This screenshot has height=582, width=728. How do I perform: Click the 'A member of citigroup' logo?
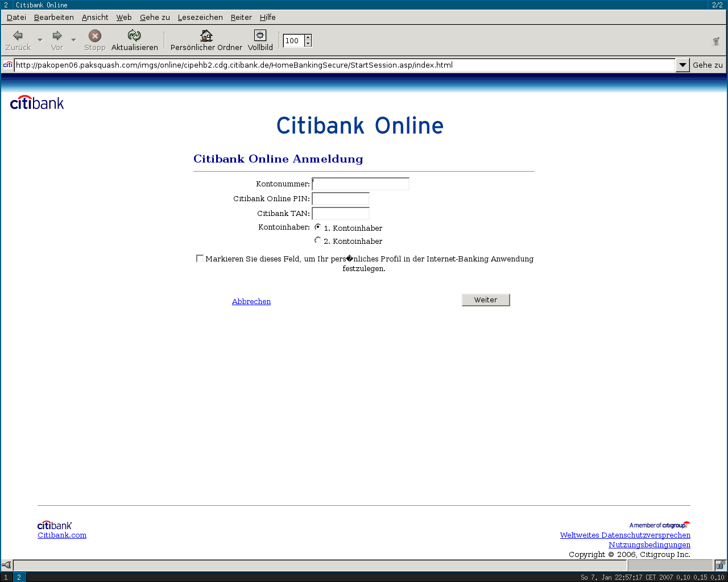click(x=660, y=525)
